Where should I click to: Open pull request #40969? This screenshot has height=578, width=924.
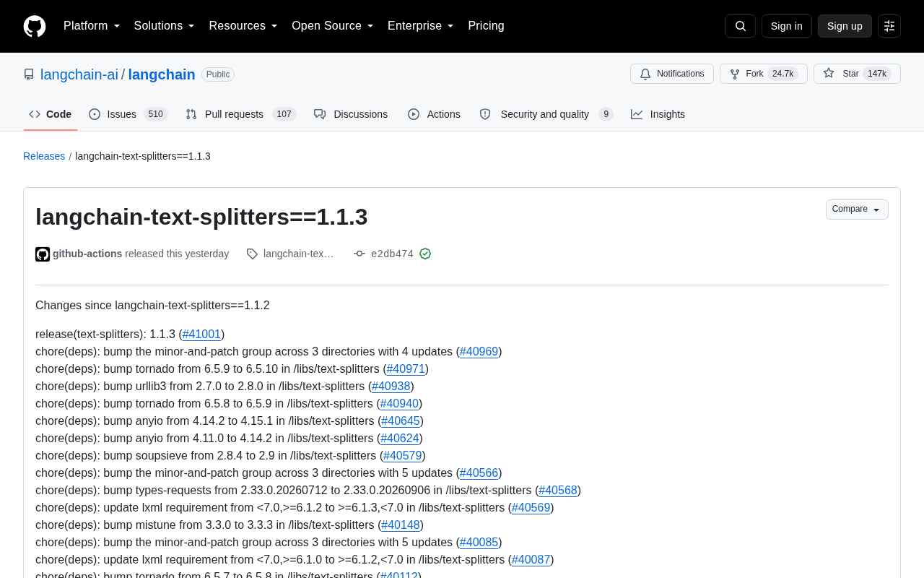point(479,352)
